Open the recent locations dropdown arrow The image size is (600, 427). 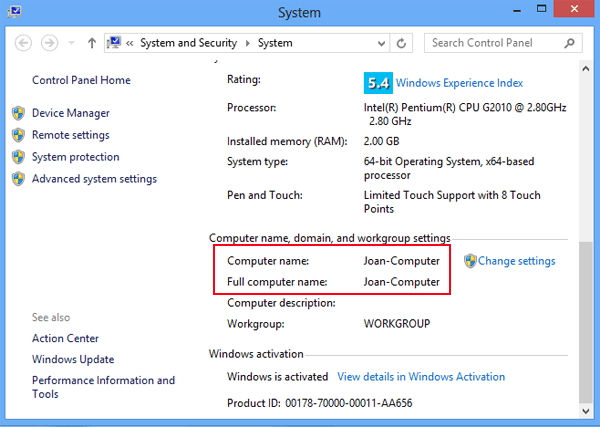(72, 43)
